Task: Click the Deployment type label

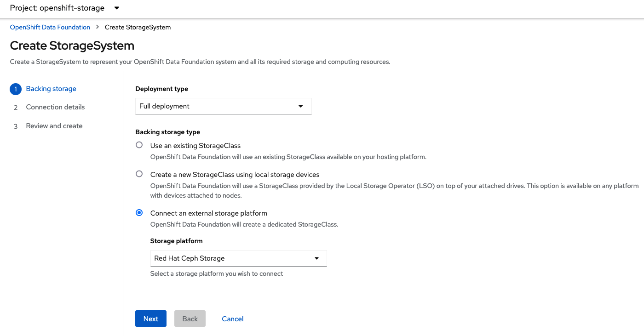Action: 162,89
